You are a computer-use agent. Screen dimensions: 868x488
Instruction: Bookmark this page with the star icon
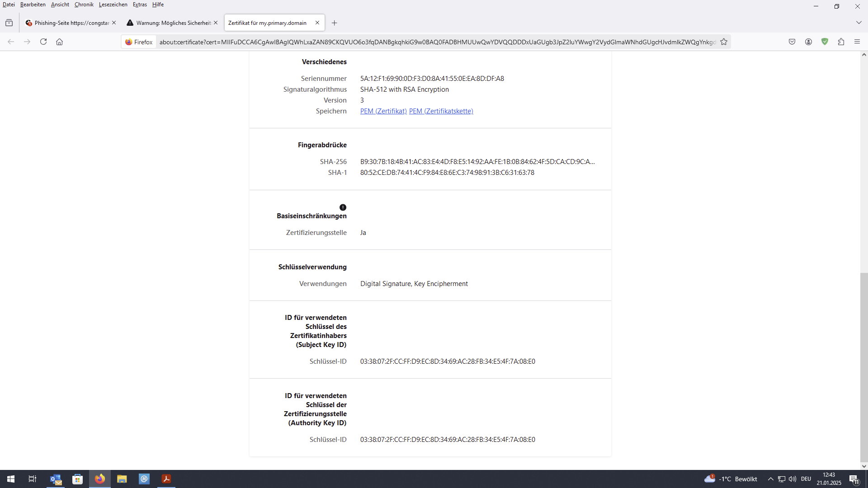(x=724, y=42)
